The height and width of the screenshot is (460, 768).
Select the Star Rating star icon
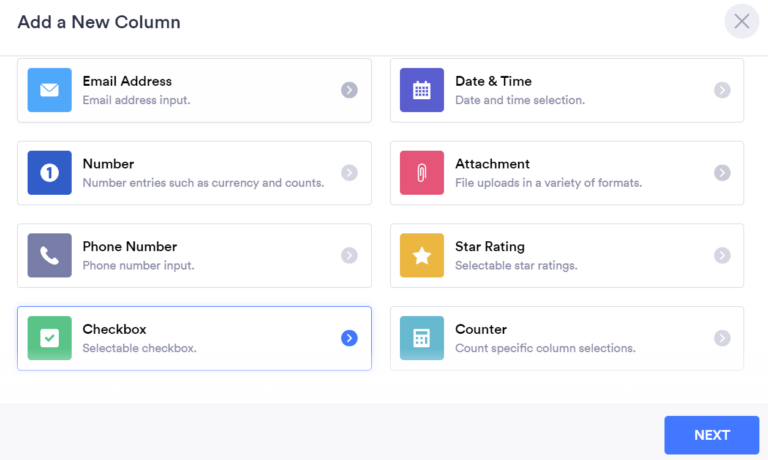(x=422, y=255)
